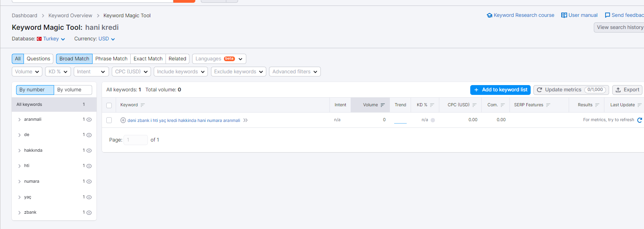Toggle the eye icon for hti group
The image size is (644, 229).
tap(89, 166)
